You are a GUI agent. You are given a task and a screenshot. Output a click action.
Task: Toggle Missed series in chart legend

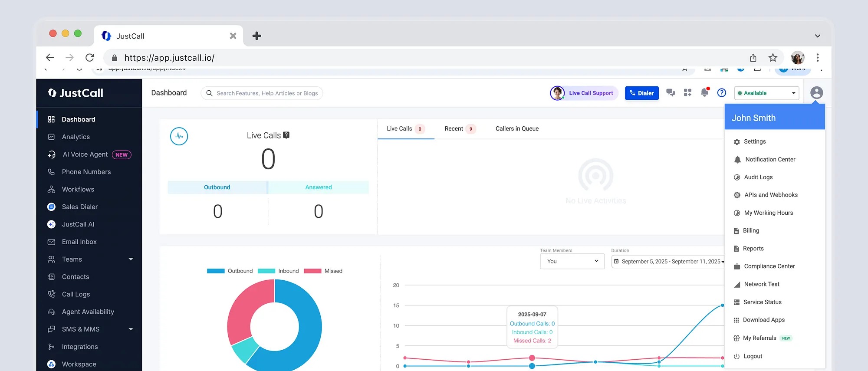pos(323,271)
